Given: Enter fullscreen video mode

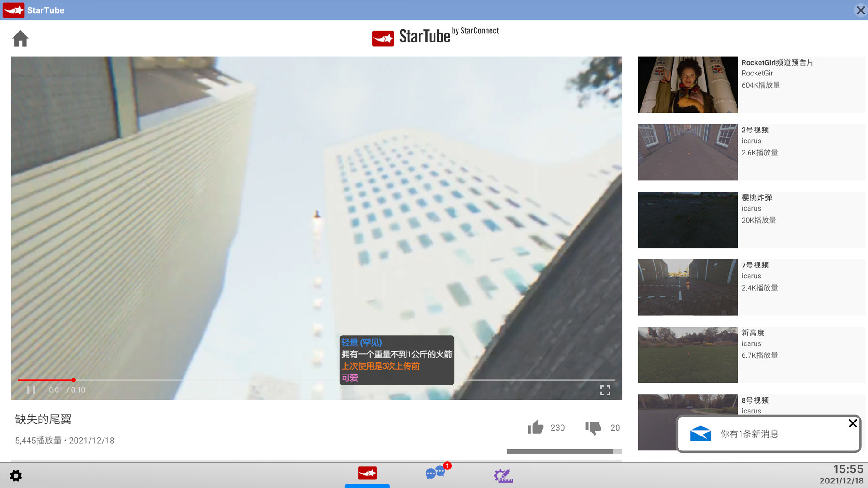Looking at the screenshot, I should click(605, 390).
